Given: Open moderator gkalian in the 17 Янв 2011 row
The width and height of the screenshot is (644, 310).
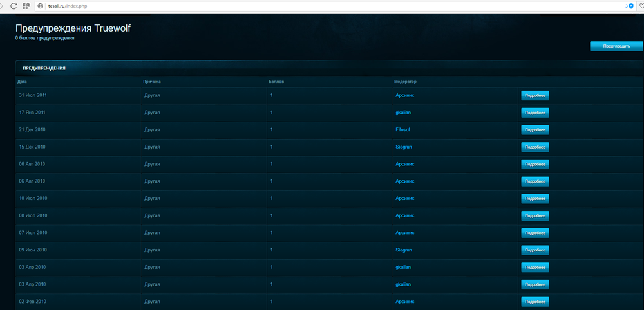Looking at the screenshot, I should click(x=403, y=113).
